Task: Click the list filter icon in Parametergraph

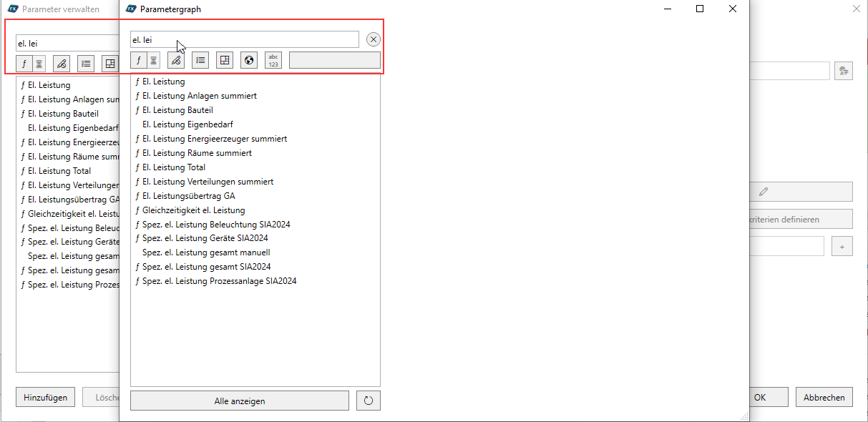Action: click(x=200, y=60)
